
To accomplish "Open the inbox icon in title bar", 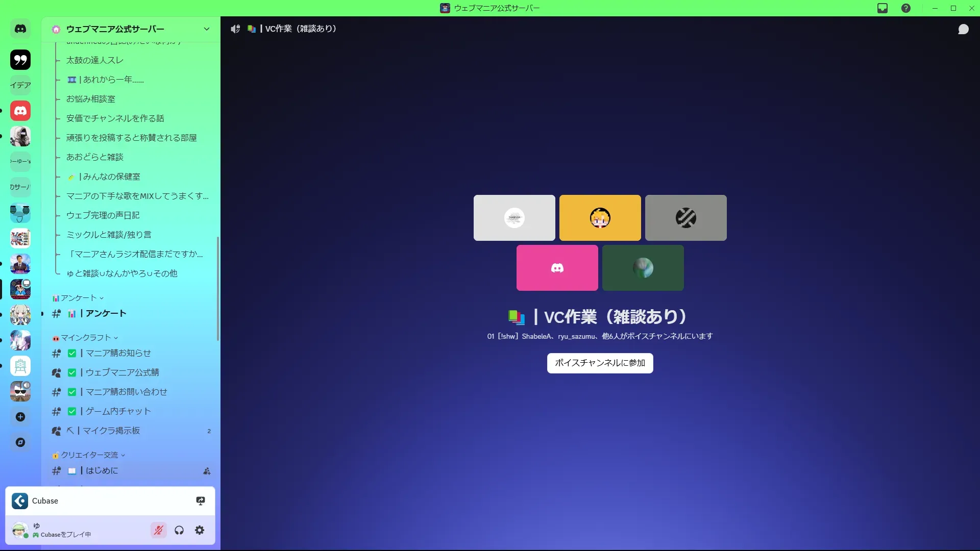I will (x=883, y=8).
